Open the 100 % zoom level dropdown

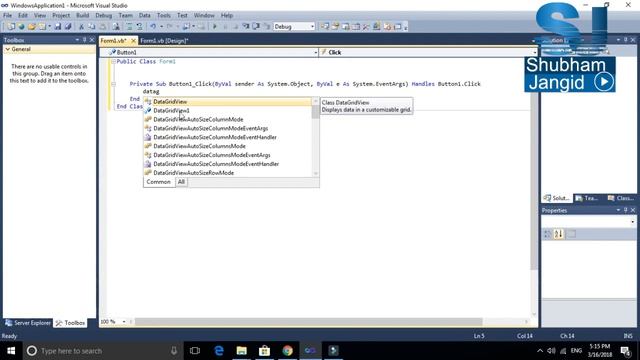[124, 322]
